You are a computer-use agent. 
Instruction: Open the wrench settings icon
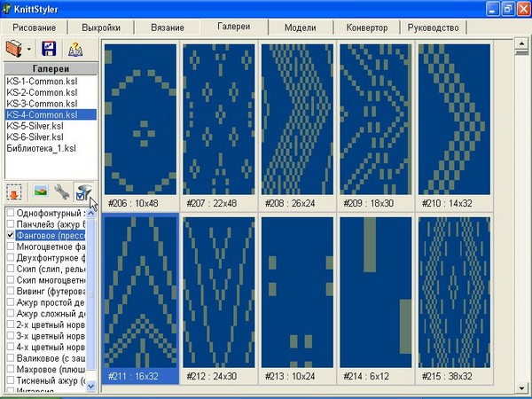[62, 192]
